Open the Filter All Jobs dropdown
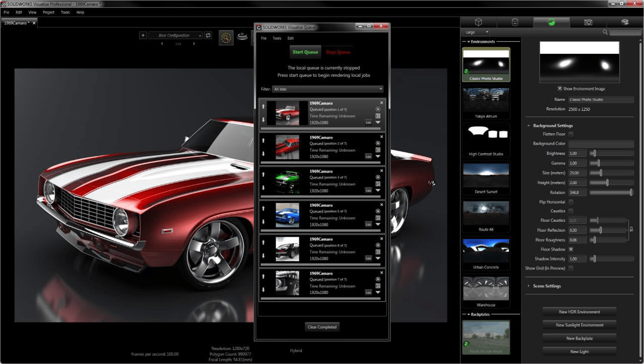This screenshot has width=644, height=364. tap(328, 89)
